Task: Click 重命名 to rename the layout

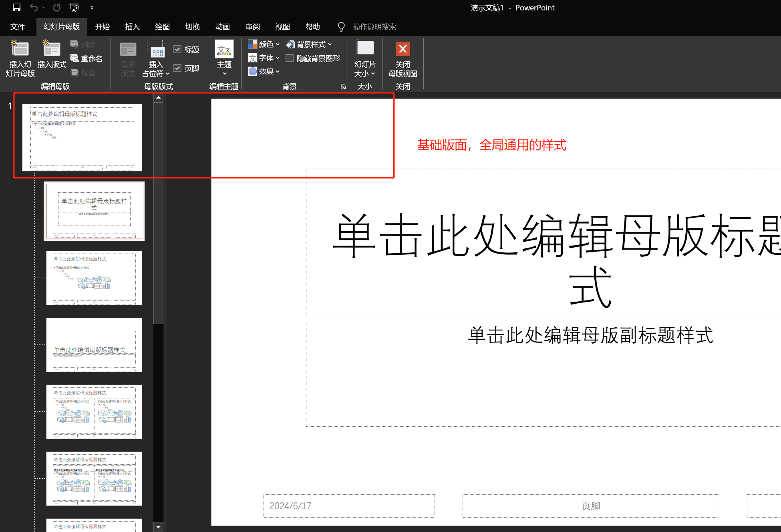Action: tap(86, 58)
